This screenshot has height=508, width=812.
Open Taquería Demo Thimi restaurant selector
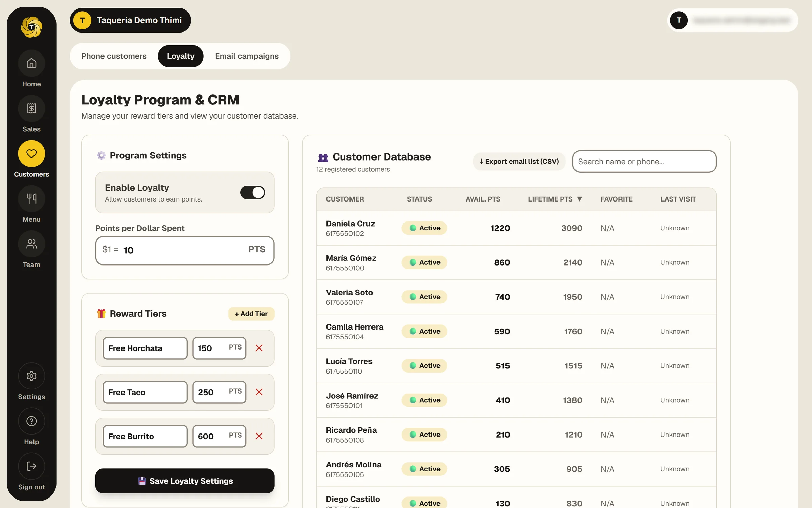click(131, 20)
